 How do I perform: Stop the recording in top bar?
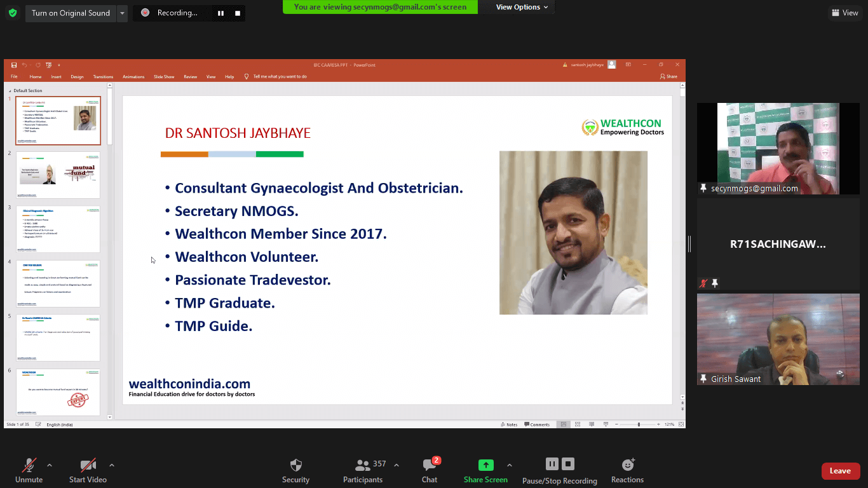point(238,13)
